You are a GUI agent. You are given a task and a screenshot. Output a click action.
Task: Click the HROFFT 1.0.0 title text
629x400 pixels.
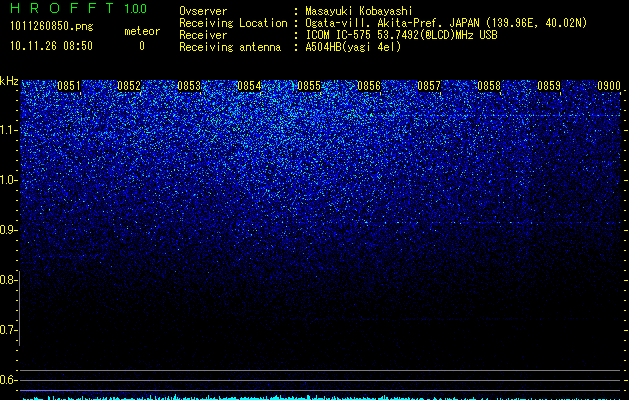(79, 8)
